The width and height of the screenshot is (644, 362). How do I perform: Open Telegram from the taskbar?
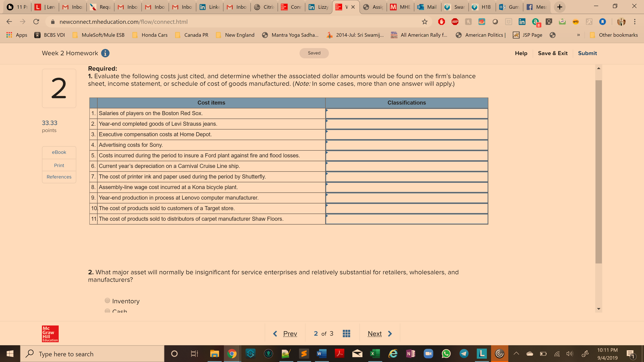click(x=464, y=354)
